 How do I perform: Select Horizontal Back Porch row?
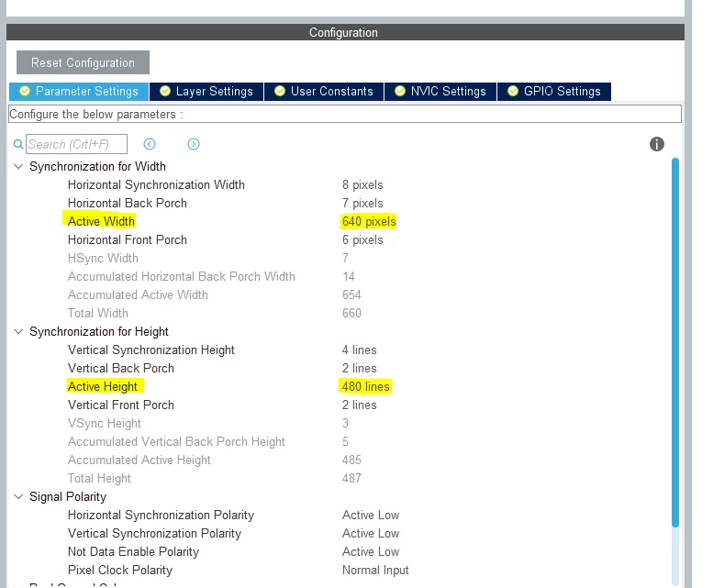coord(128,203)
